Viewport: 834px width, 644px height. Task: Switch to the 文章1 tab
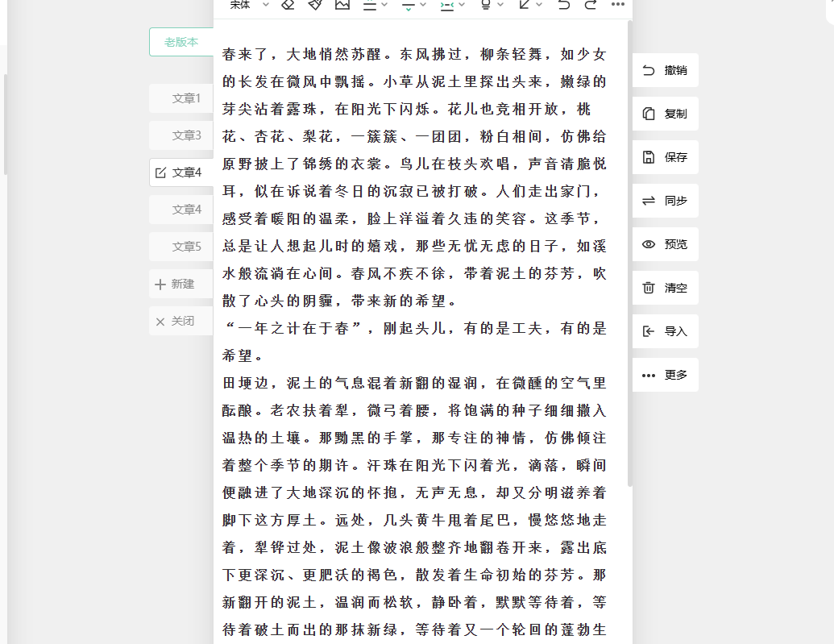(185, 98)
